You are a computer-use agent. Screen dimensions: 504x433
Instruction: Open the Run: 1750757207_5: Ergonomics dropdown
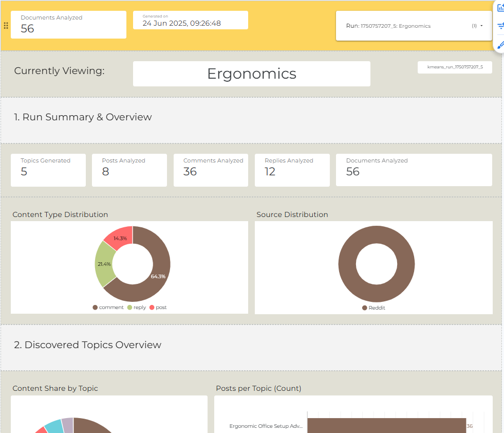point(414,26)
